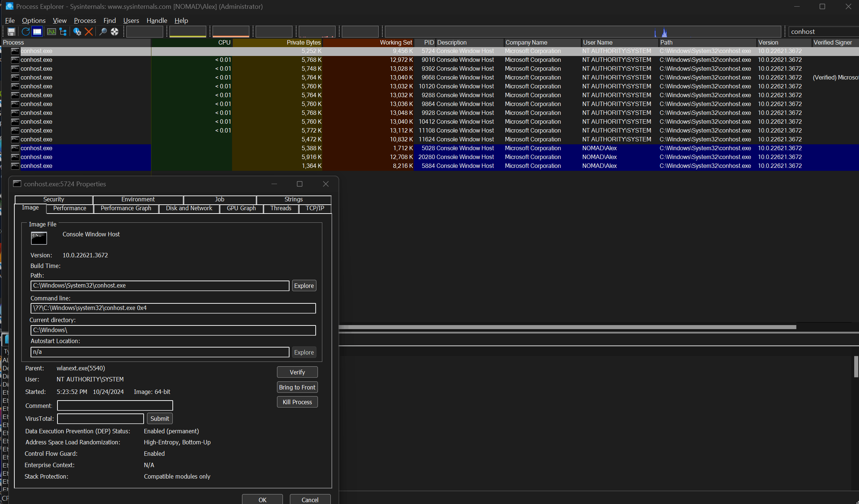859x504 pixels.
Task: Open the Handle menu
Action: click(x=157, y=21)
